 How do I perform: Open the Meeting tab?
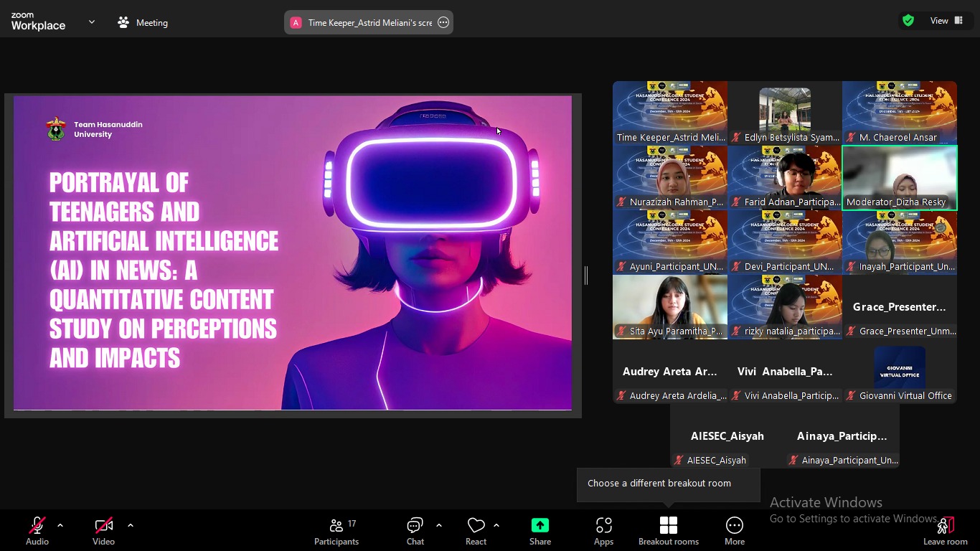(143, 22)
